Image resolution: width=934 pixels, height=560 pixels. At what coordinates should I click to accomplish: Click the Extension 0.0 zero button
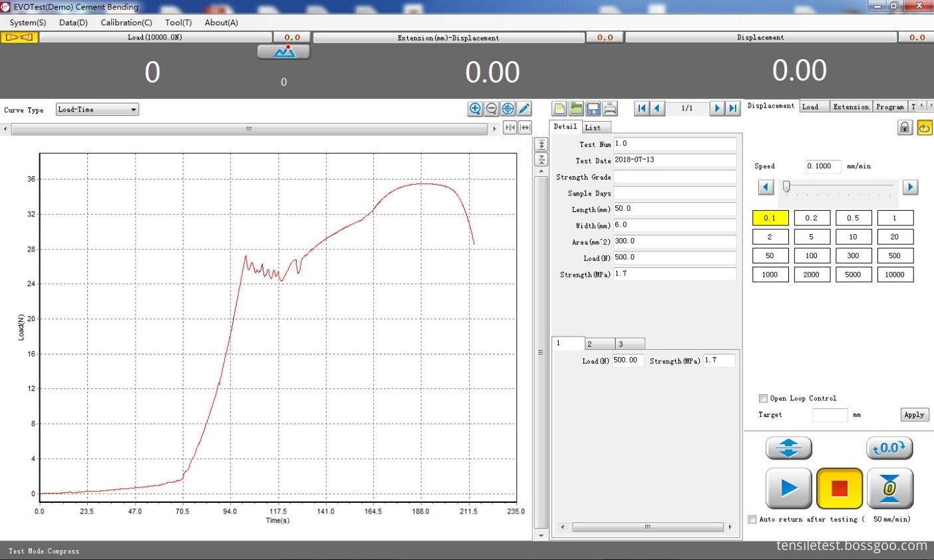point(605,38)
